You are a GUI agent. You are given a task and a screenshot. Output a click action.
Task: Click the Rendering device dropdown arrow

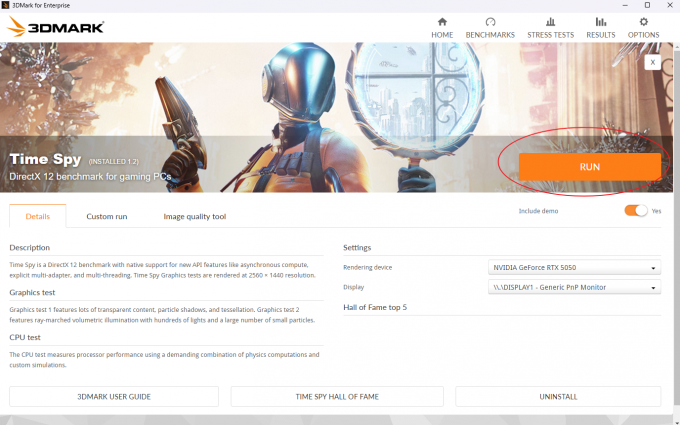(x=653, y=268)
